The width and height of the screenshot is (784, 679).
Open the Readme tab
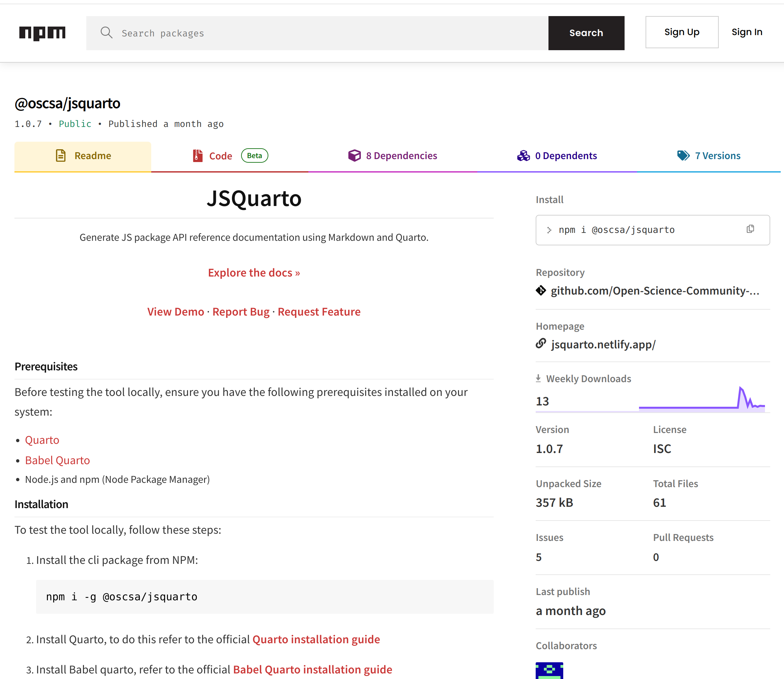[83, 156]
